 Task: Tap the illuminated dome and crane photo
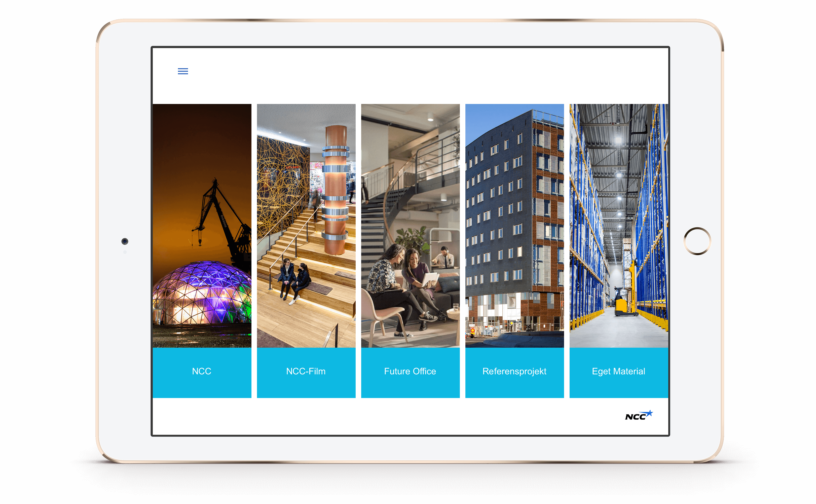[202, 226]
